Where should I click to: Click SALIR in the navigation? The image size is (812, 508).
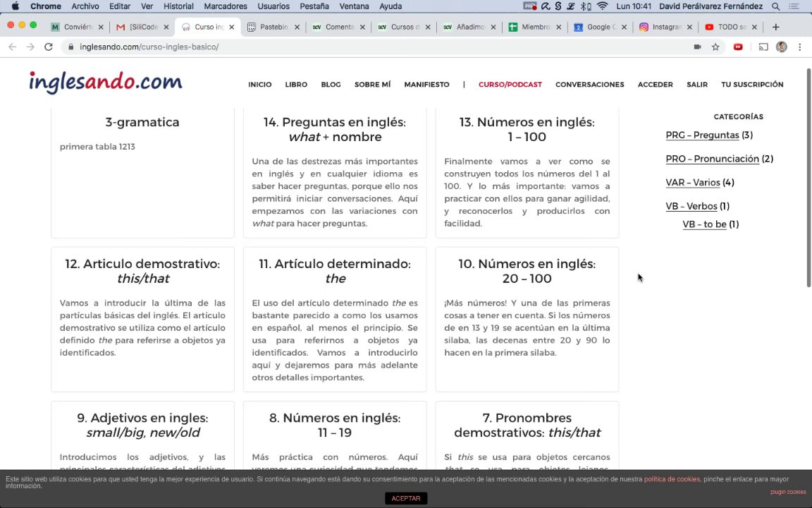697,85
